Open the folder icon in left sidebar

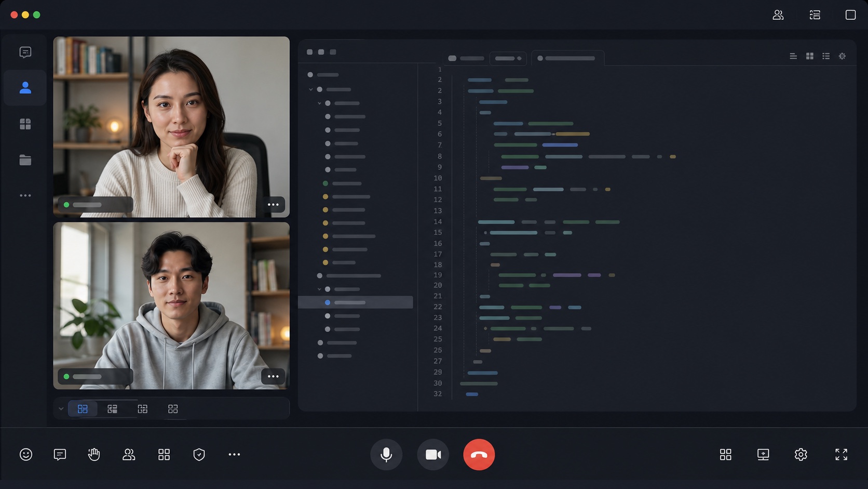click(x=25, y=160)
